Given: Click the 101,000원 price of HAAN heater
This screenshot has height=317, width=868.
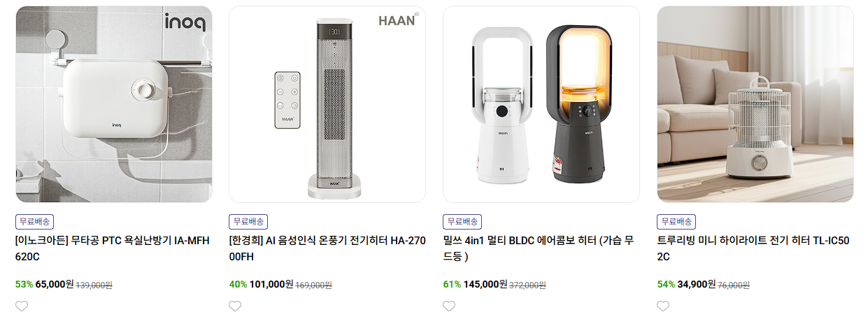Looking at the screenshot, I should (x=271, y=284).
